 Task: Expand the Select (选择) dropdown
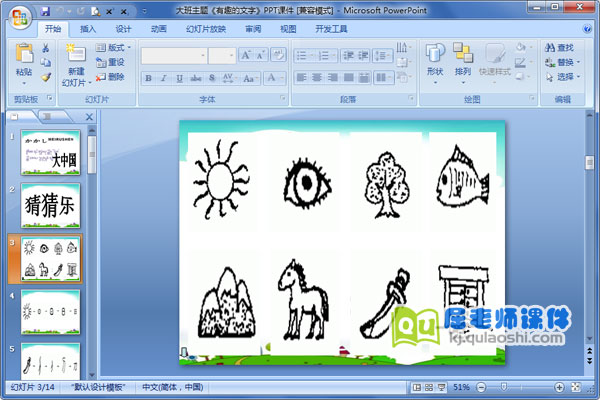(560, 77)
